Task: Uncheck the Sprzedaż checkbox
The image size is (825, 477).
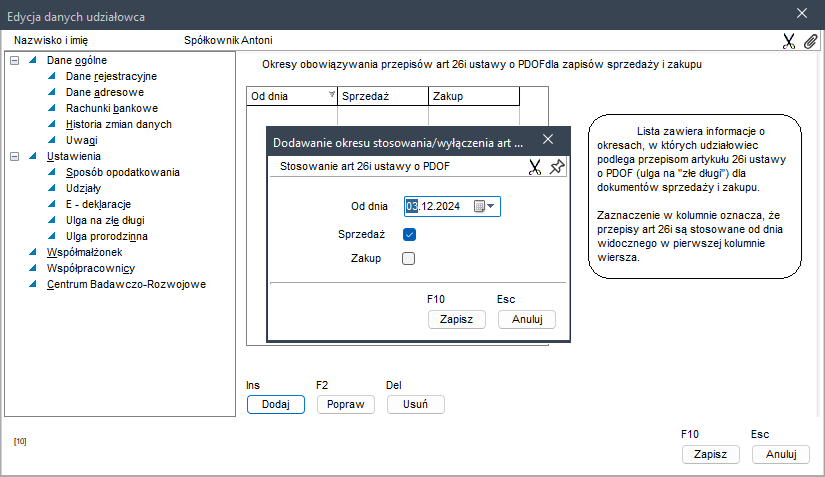Action: pyautogui.click(x=409, y=234)
